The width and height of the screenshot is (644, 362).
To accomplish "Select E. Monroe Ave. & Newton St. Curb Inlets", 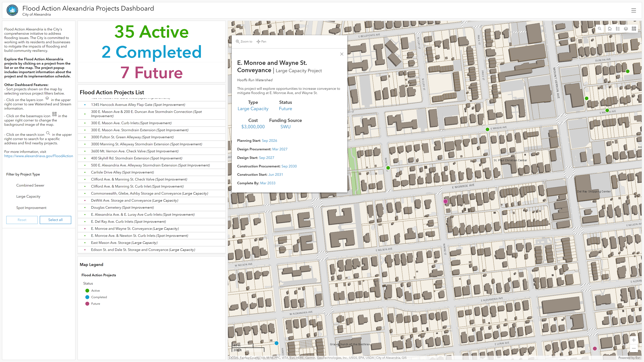I will pos(151,236).
